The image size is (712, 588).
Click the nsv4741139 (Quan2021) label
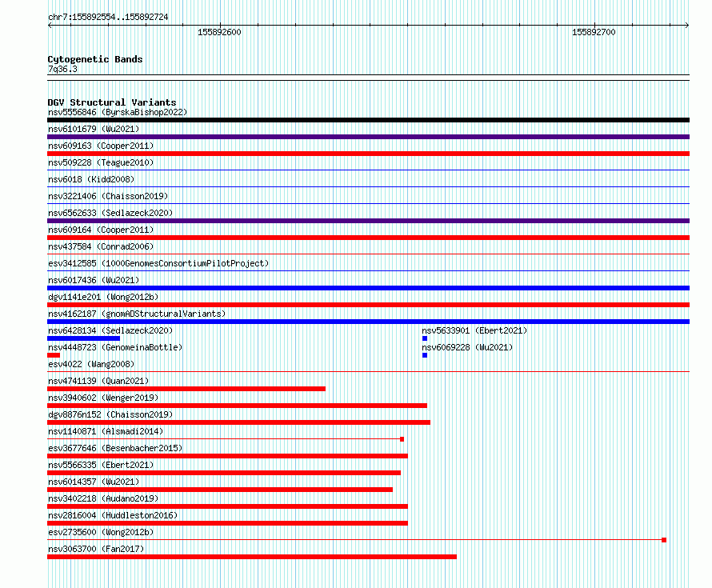pyautogui.click(x=98, y=381)
